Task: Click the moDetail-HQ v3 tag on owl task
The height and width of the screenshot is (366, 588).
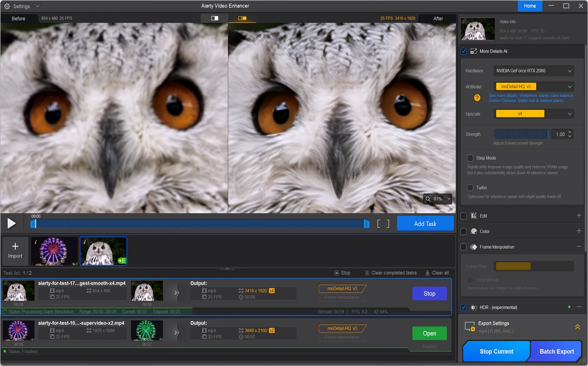Action: (343, 288)
